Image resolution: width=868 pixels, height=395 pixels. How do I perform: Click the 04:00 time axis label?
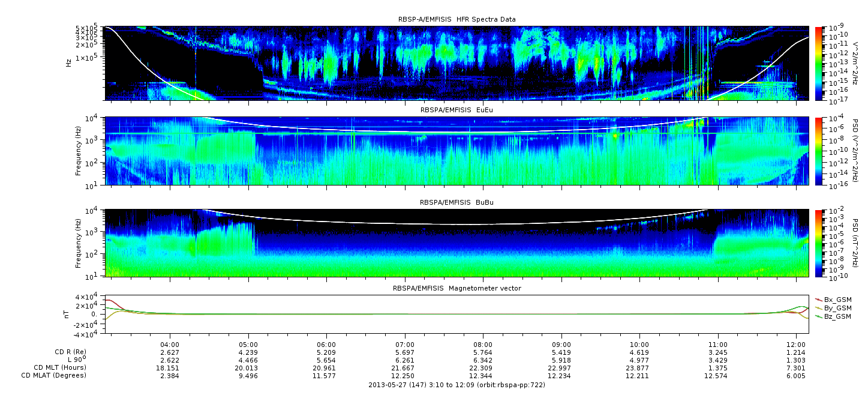(x=170, y=345)
